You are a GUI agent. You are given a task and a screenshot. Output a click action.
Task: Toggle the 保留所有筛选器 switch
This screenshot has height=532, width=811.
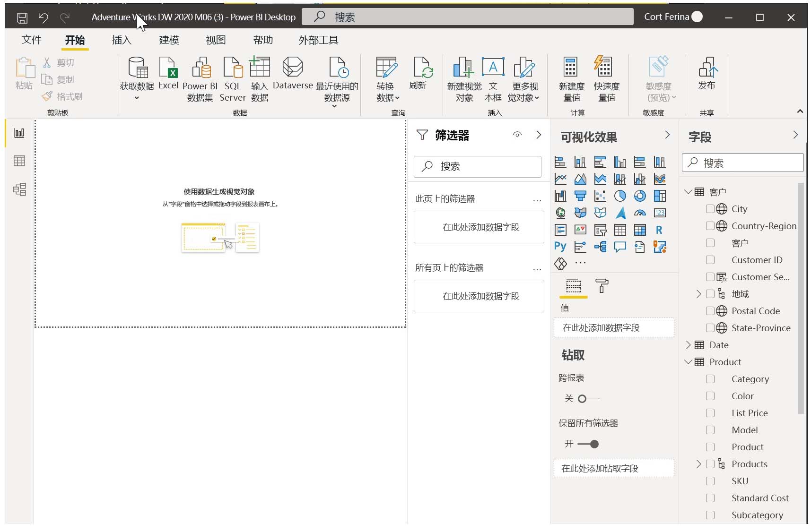[x=588, y=444]
